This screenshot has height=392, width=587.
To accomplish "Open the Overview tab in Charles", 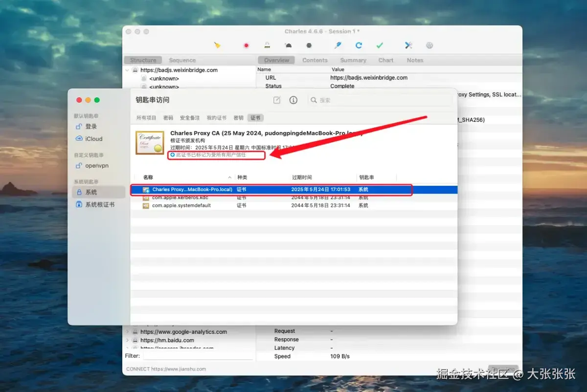I will (x=277, y=60).
